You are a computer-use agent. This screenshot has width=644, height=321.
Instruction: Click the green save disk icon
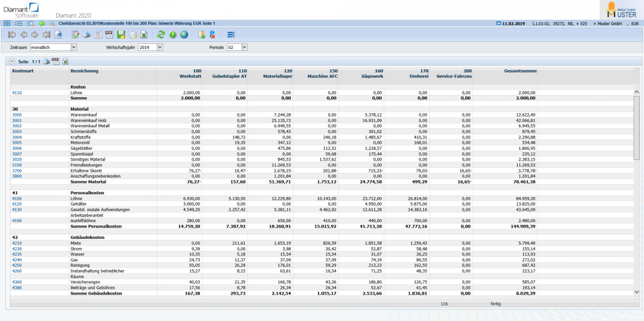[121, 35]
